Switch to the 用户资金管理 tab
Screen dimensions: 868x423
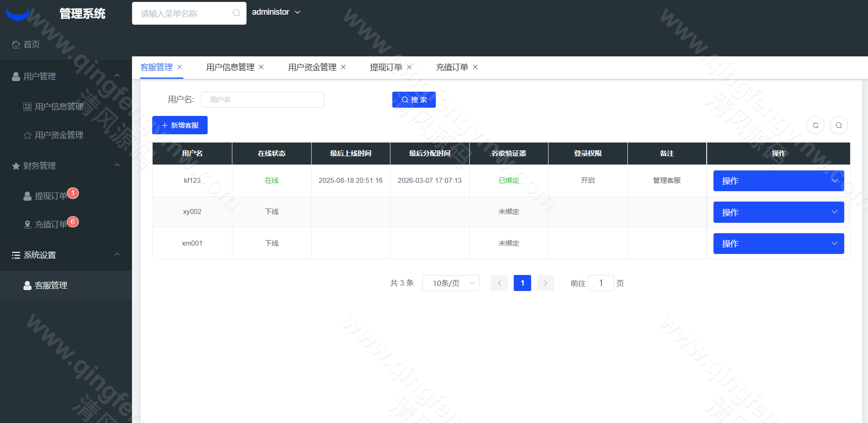[x=312, y=67]
